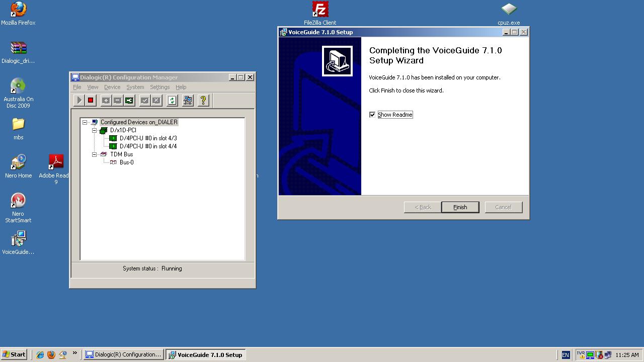Screen dimensions: 644x362
Task: Open the Help menu in Dialogic Manager
Action: click(x=181, y=87)
